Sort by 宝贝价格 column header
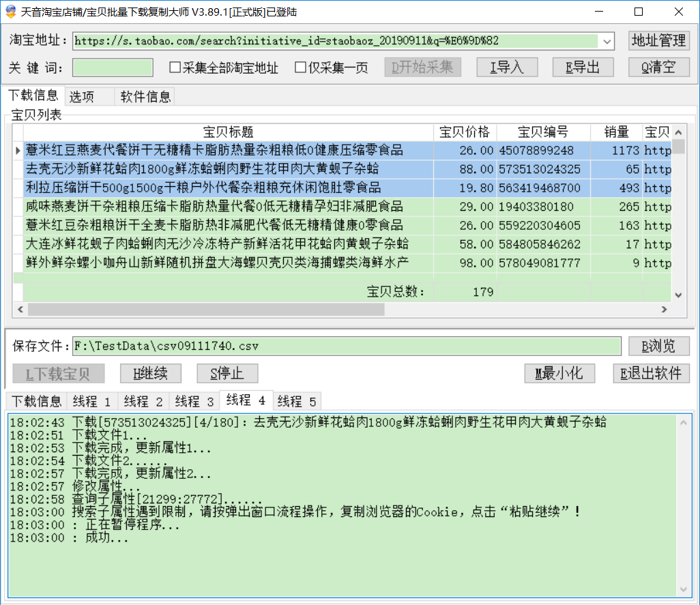 point(464,132)
